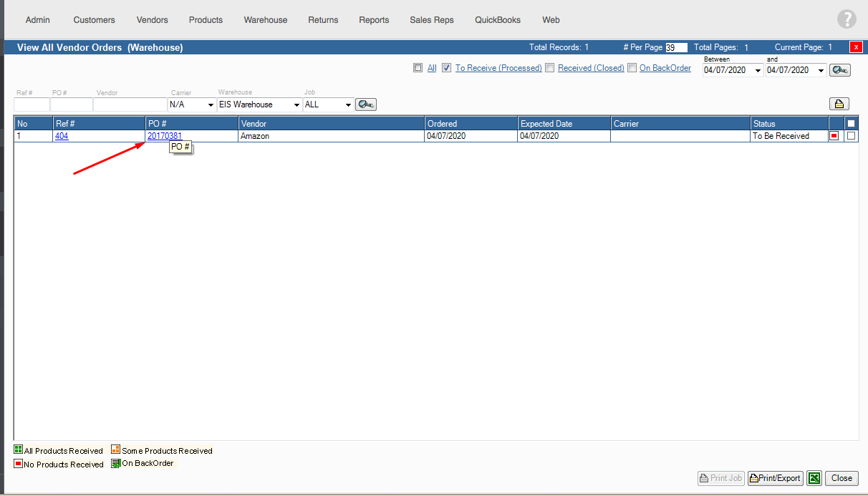Click the search icon next to Job filter
The image size is (868, 496).
click(x=366, y=104)
